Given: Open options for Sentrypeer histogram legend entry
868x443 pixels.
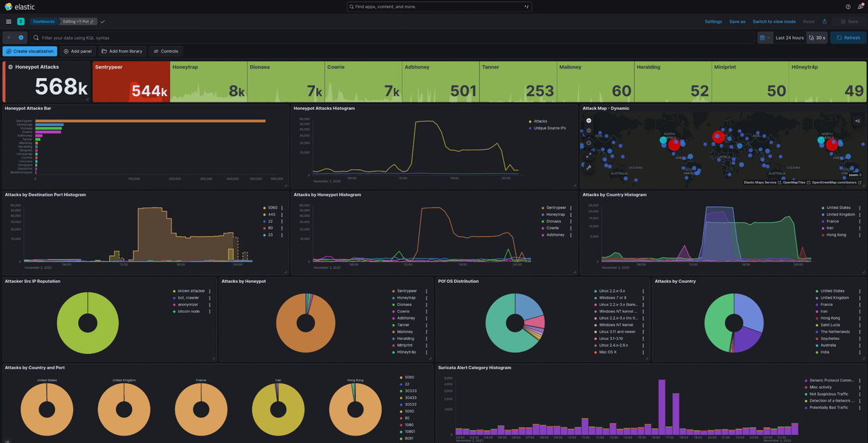Looking at the screenshot, I should (570, 208).
